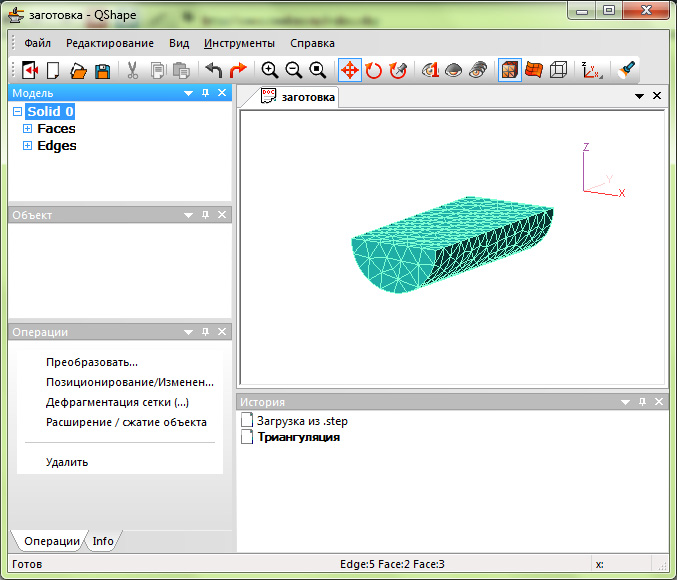677x580 pixels.
Task: Toggle the XYZ axes indicator
Action: click(x=592, y=70)
